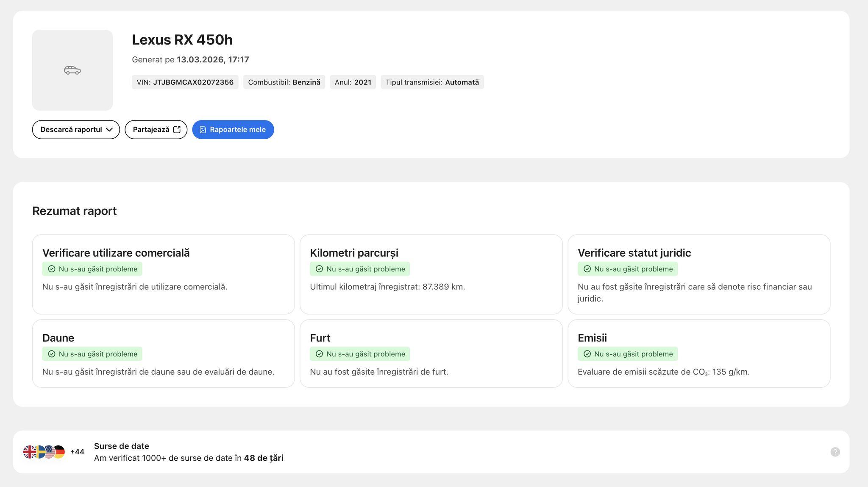The image size is (868, 487).
Task: Click the report icon in Rapoartele mele
Action: coord(203,129)
